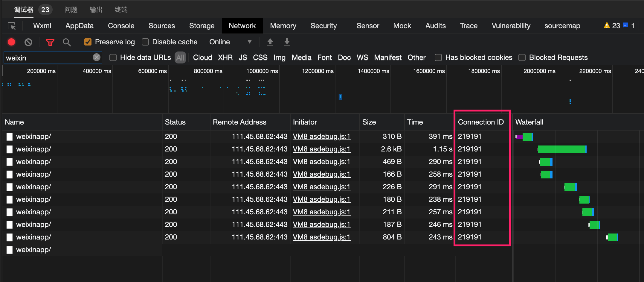Stop recording network log (red dot)
Screen dimensions: 644x282
(x=11, y=42)
